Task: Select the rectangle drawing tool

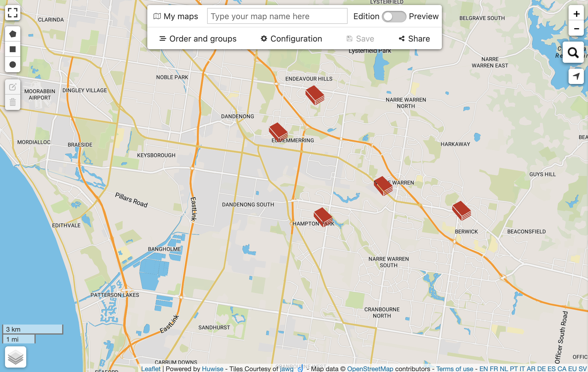Action: 13,49
